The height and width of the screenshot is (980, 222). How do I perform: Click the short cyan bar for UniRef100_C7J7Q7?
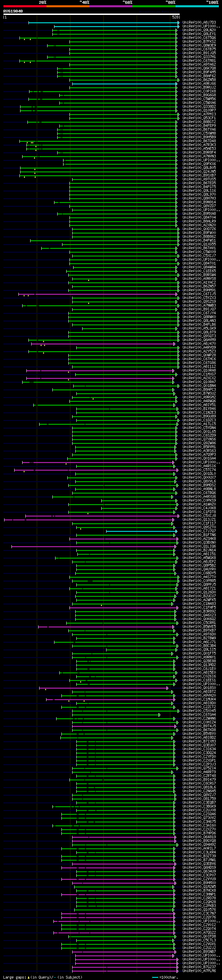[x=142, y=531]
